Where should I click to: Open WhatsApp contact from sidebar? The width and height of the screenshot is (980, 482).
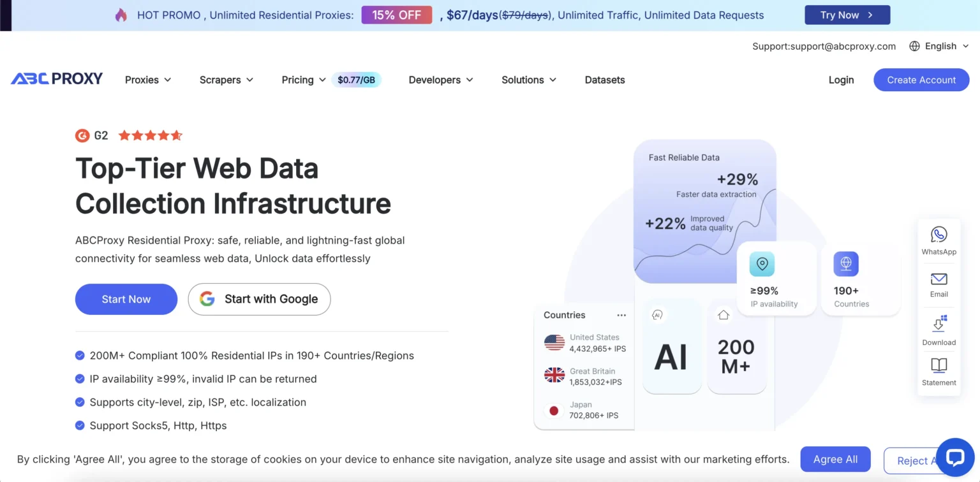pyautogui.click(x=939, y=240)
